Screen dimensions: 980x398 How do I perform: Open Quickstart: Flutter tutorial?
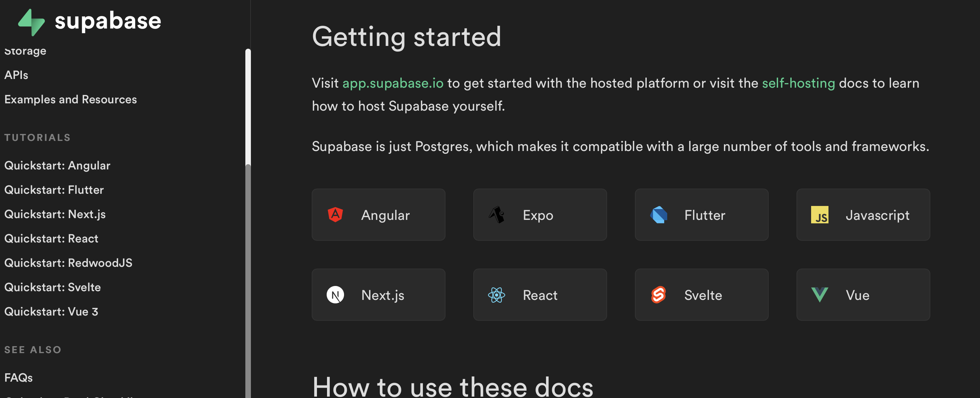tap(54, 190)
